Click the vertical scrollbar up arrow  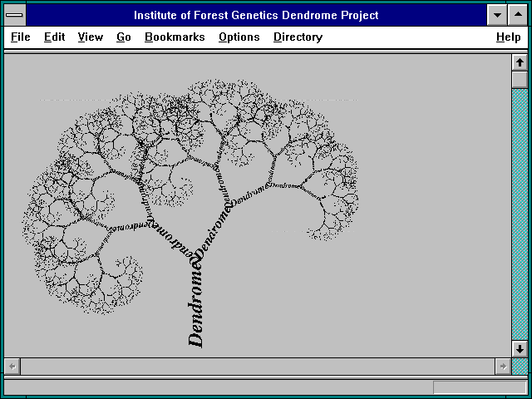click(520, 62)
